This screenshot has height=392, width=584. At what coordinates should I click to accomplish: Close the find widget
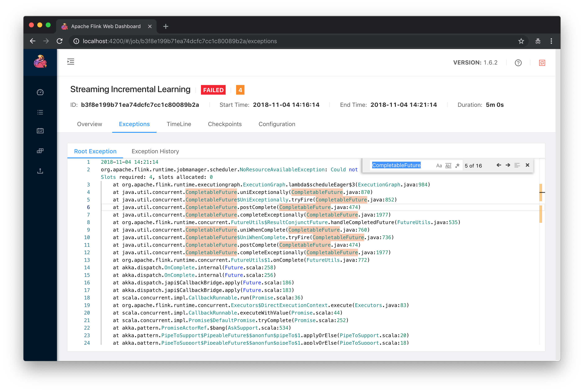coord(527,165)
